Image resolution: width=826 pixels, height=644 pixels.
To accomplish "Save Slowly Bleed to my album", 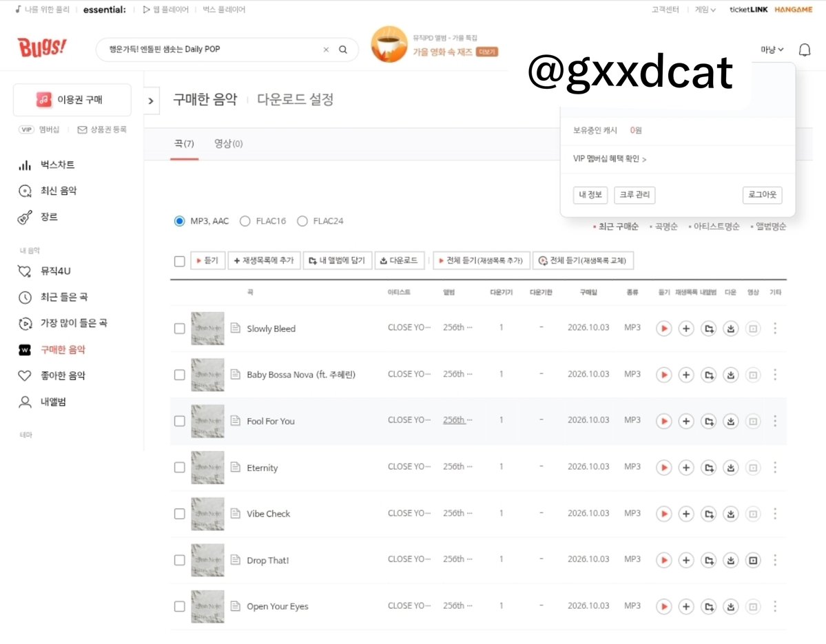I will pos(708,329).
